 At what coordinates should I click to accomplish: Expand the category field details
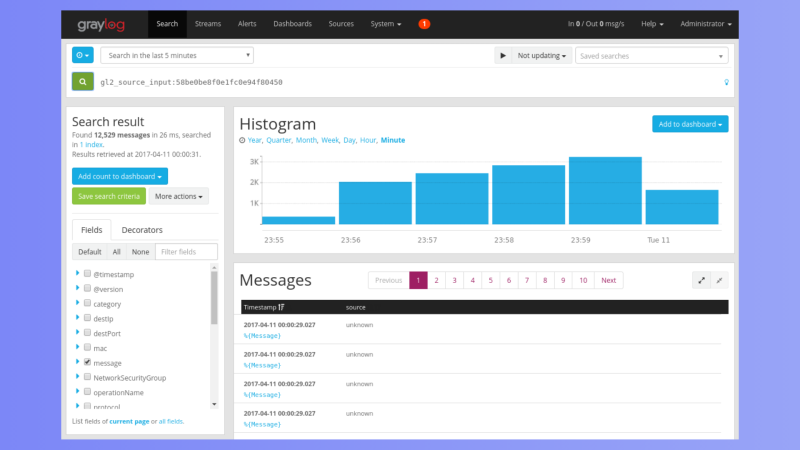pyautogui.click(x=78, y=303)
